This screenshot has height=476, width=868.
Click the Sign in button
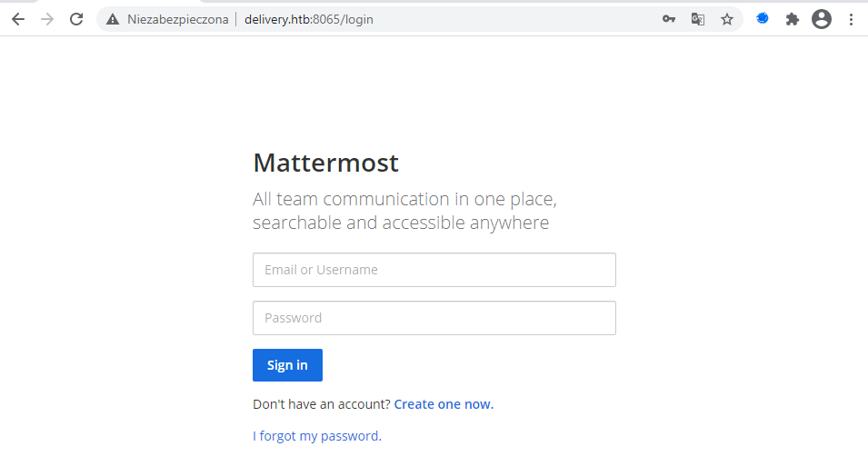[287, 365]
